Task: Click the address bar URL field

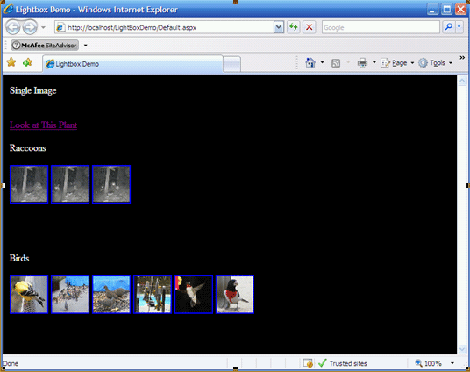Action: tap(165, 27)
